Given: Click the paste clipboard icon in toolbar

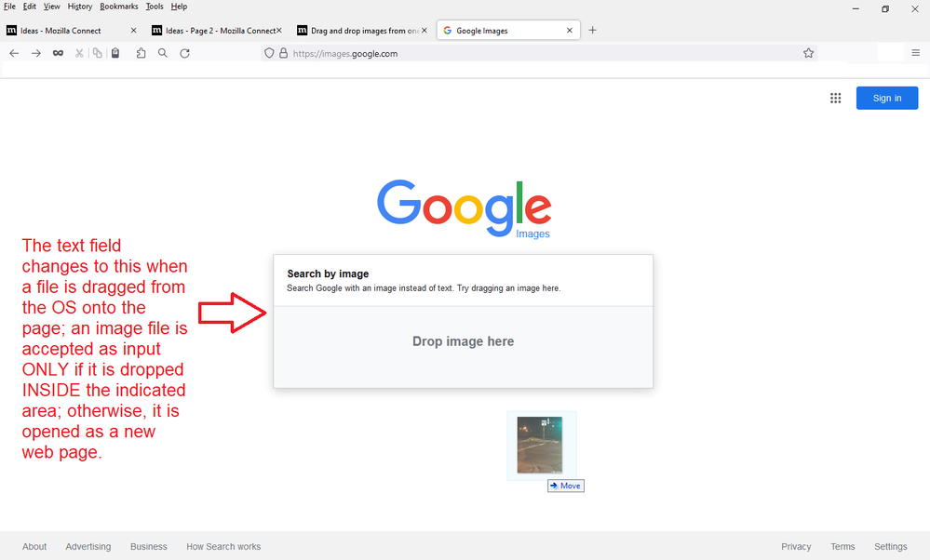Looking at the screenshot, I should (x=115, y=54).
